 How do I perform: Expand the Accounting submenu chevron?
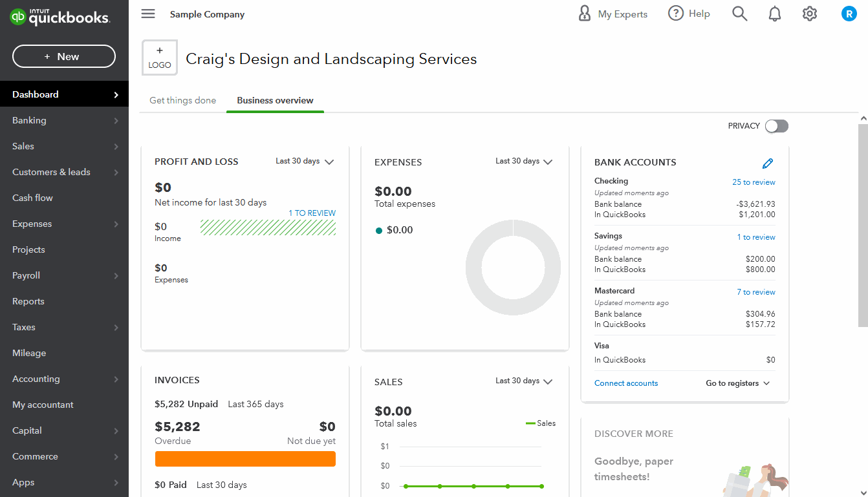(x=116, y=379)
